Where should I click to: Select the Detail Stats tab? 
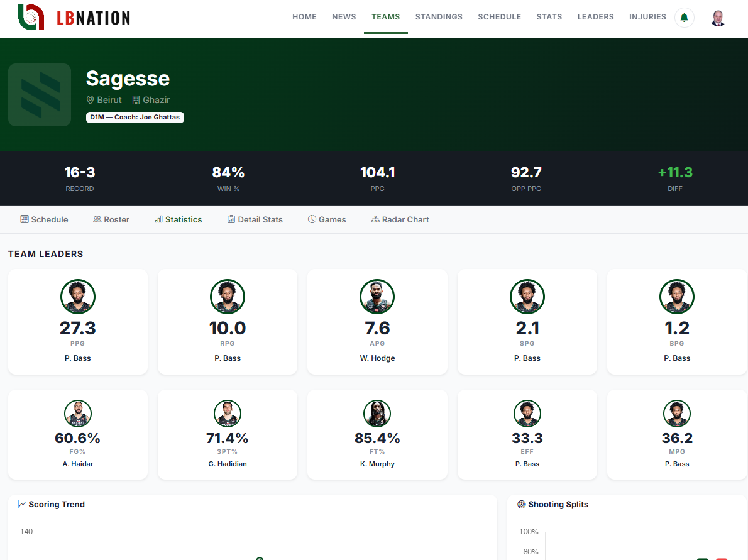tap(255, 219)
